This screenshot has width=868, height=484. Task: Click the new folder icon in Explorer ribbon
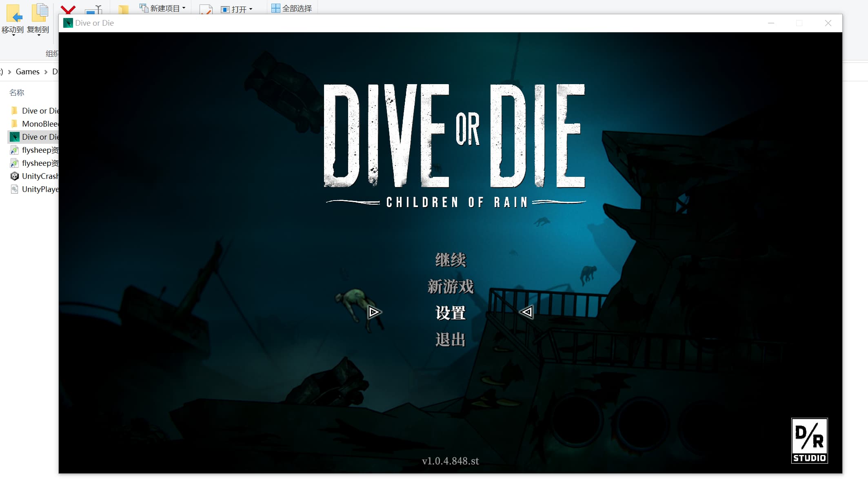click(123, 9)
